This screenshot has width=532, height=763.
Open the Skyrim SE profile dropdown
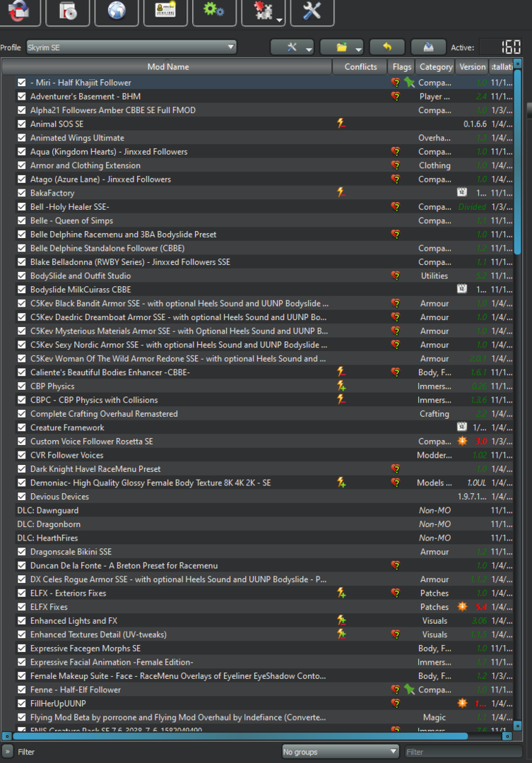click(131, 47)
